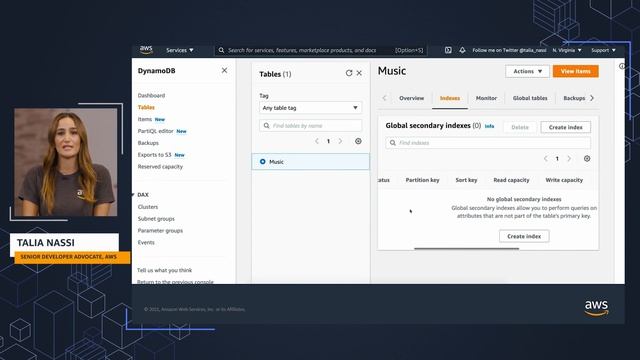The image size is (640, 360).
Task: Open Info link for global secondary indexes
Action: pyautogui.click(x=489, y=126)
